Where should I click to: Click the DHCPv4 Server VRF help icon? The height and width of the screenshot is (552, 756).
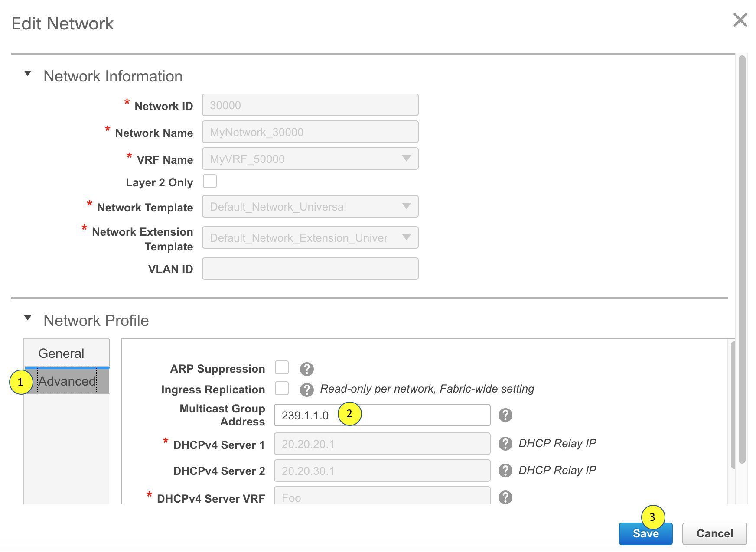[x=505, y=497]
